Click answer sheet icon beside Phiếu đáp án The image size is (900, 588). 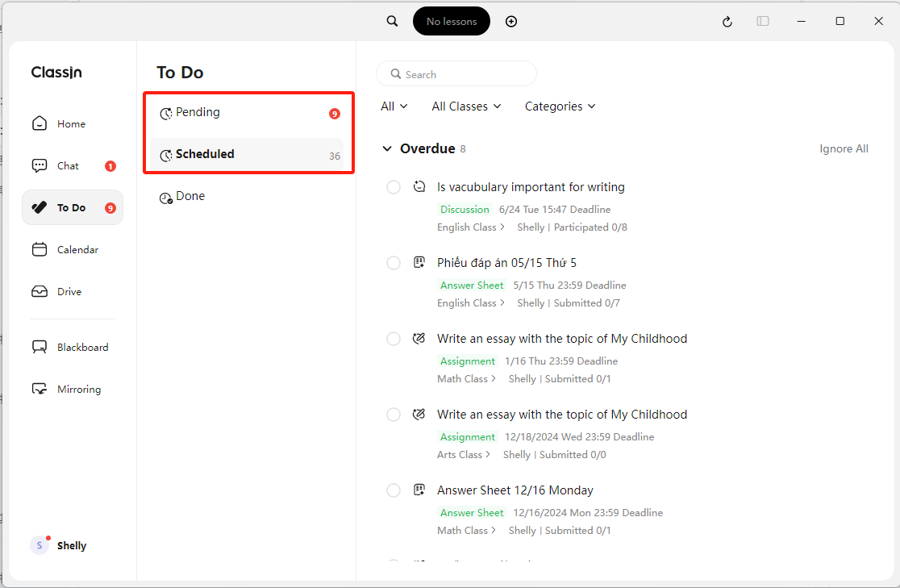[419, 262]
